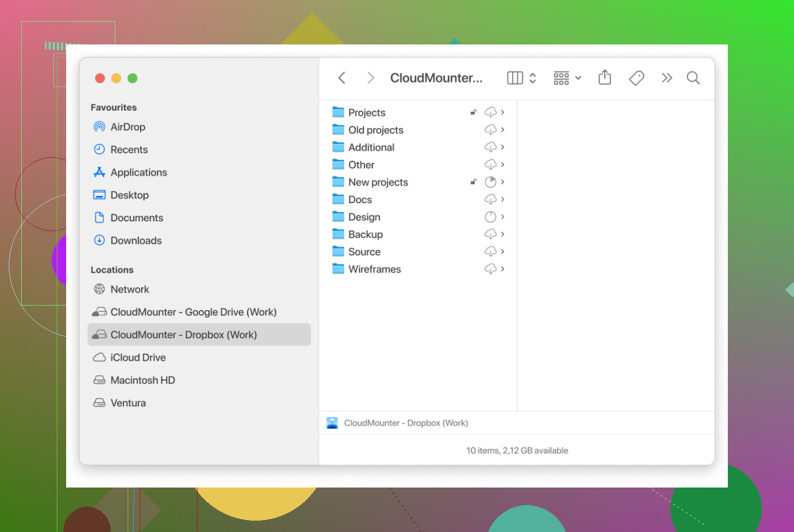Select the Ventura volume
794x532 pixels.
point(199,403)
